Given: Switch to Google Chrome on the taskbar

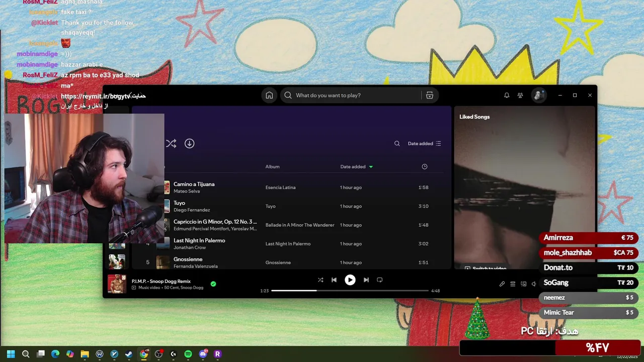Looking at the screenshot, I should 144,354.
